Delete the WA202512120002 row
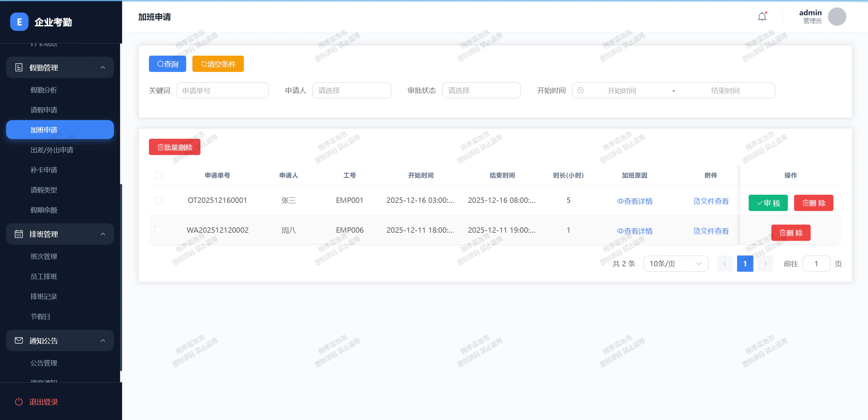This screenshot has width=868, height=420. click(791, 233)
